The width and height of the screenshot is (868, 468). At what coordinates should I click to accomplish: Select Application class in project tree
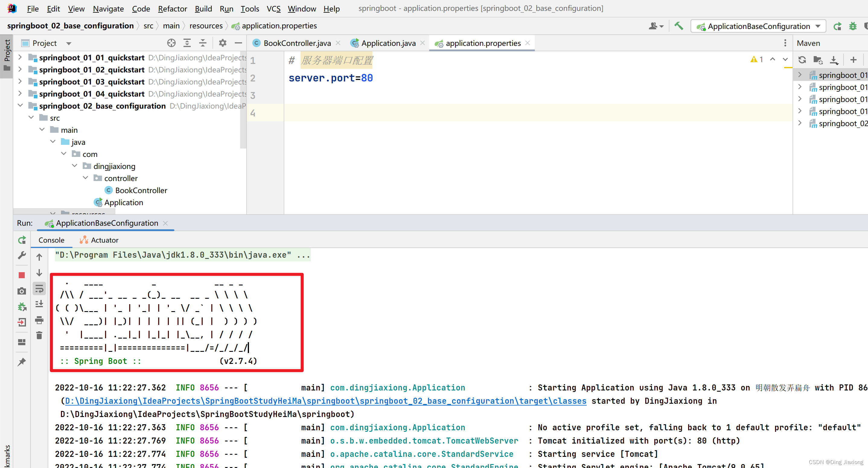point(123,202)
